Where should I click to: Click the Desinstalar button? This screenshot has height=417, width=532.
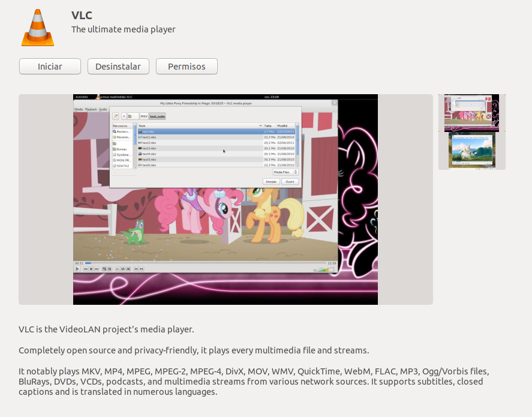pyautogui.click(x=118, y=66)
